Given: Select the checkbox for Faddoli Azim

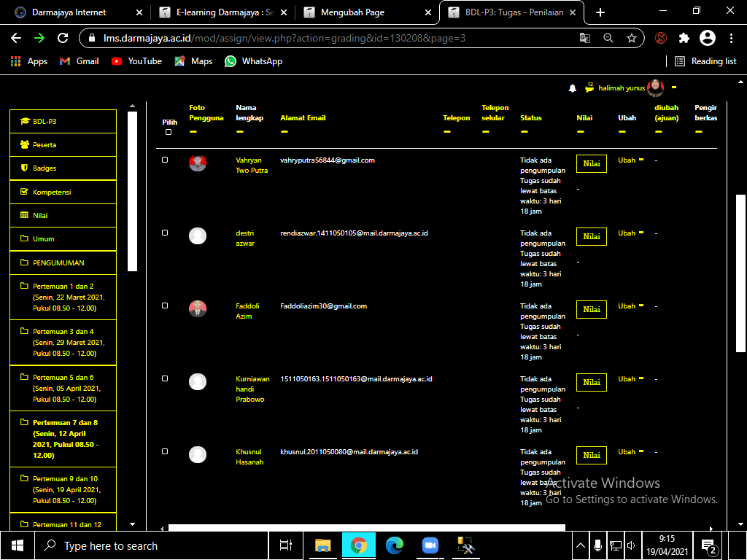Looking at the screenshot, I should [x=165, y=306].
